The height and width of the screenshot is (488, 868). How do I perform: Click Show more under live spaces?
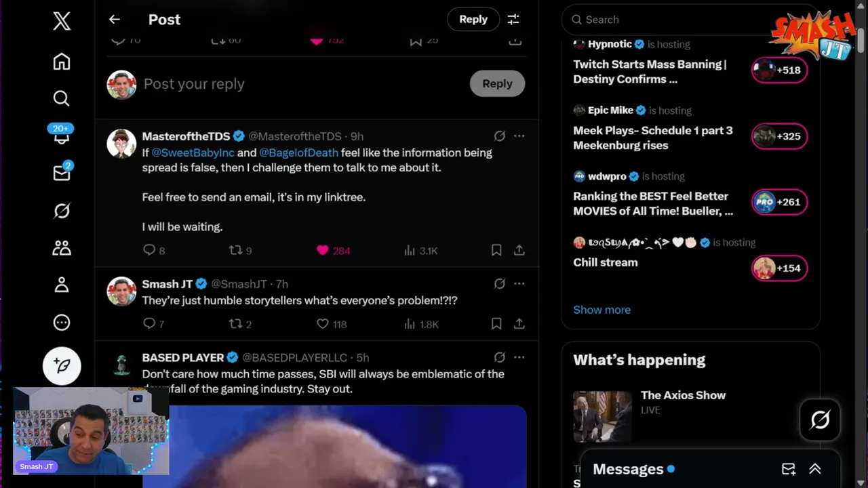click(601, 310)
